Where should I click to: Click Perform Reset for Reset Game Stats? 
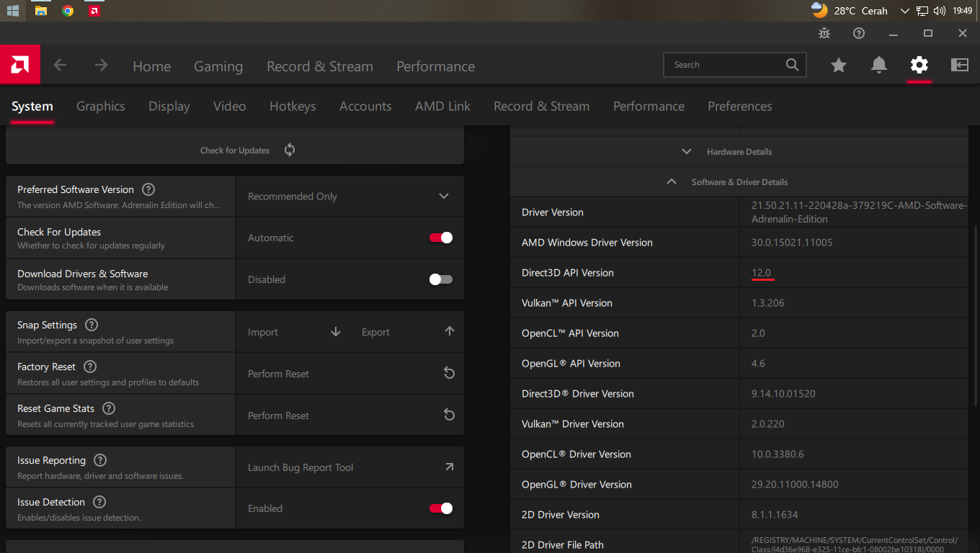pos(349,415)
